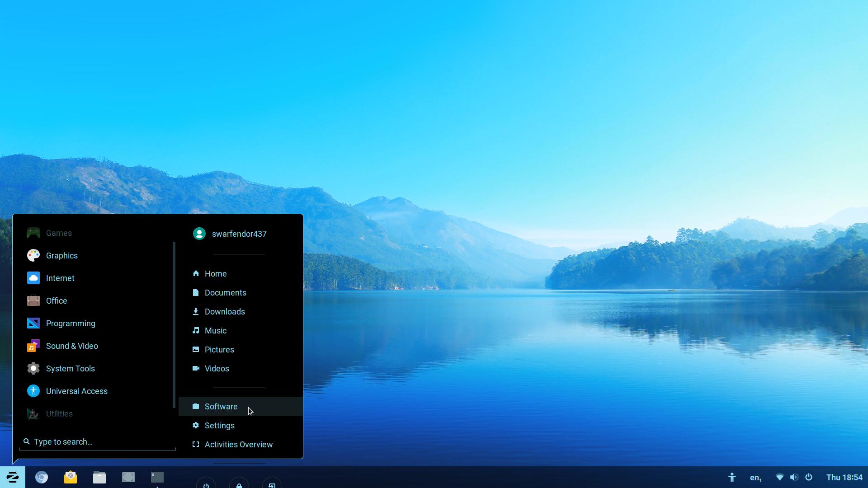The width and height of the screenshot is (868, 488).
Task: Navigate to the Pictures folder
Action: (x=219, y=349)
